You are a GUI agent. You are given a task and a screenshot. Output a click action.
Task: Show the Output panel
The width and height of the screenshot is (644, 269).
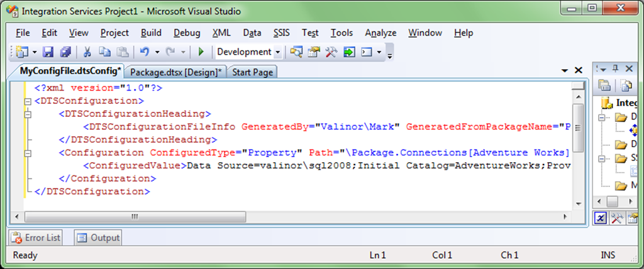(x=98, y=238)
